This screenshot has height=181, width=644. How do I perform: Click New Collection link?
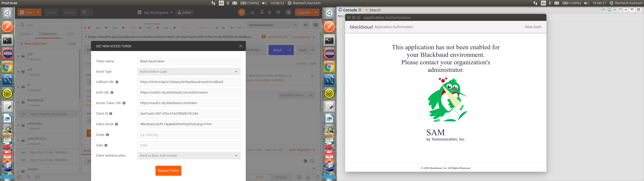point(33,44)
